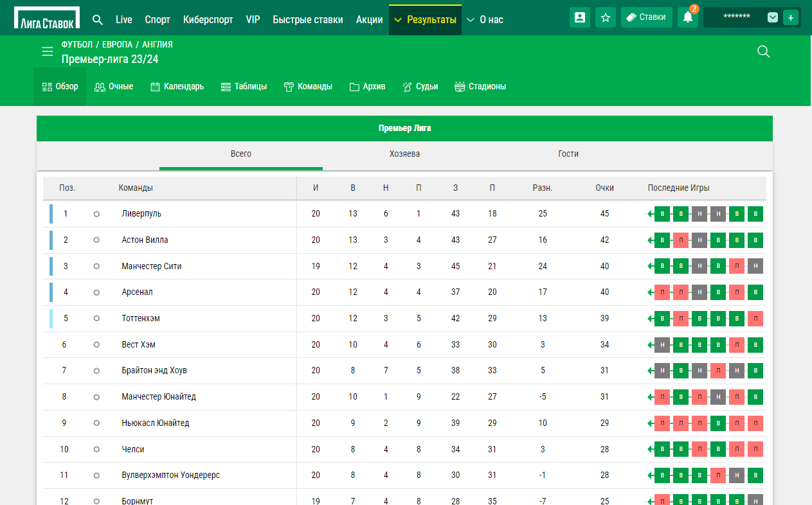The width and height of the screenshot is (812, 505).
Task: Open Быстрые ставки menu item
Action: 308,20
